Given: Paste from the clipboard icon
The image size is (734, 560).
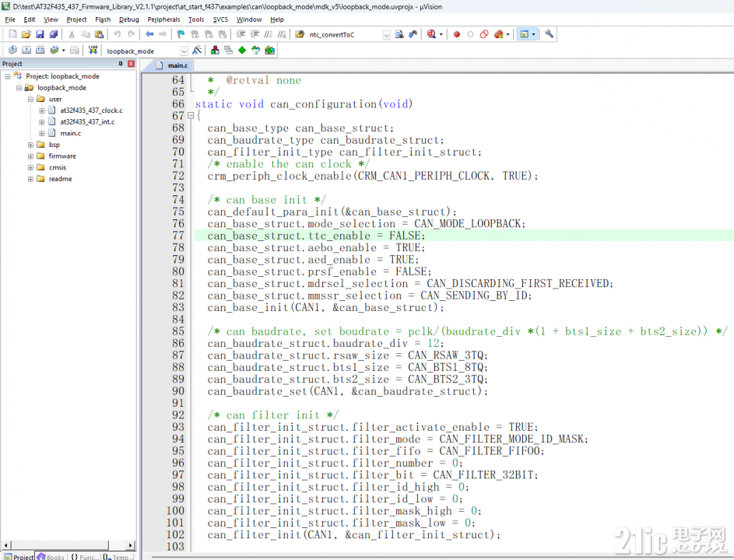Looking at the screenshot, I should (x=99, y=34).
